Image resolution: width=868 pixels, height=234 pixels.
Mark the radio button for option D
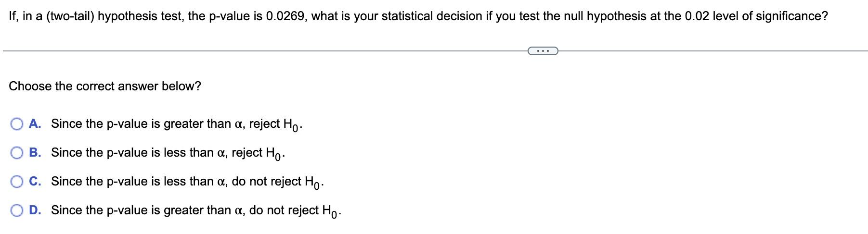(x=17, y=211)
